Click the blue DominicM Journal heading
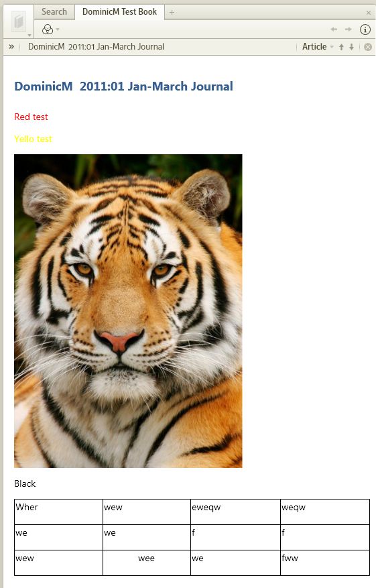376x588 pixels. 123,86
